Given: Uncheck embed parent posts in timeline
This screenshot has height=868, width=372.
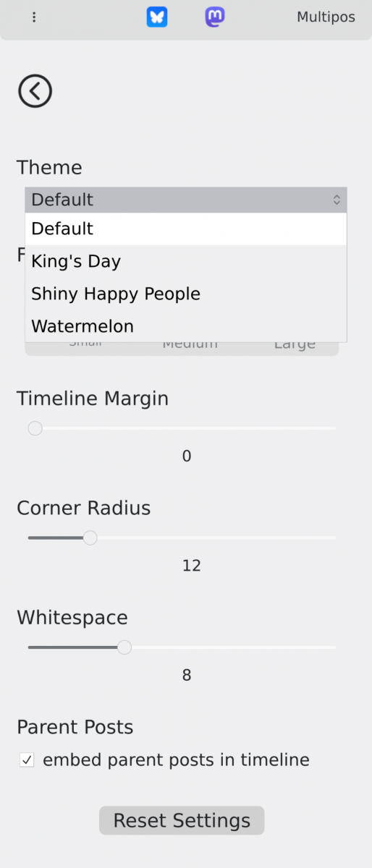Looking at the screenshot, I should pos(27,760).
